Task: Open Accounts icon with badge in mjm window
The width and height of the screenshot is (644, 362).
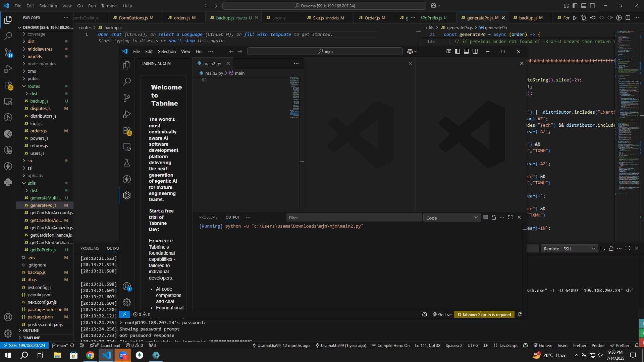Action: coord(127,287)
